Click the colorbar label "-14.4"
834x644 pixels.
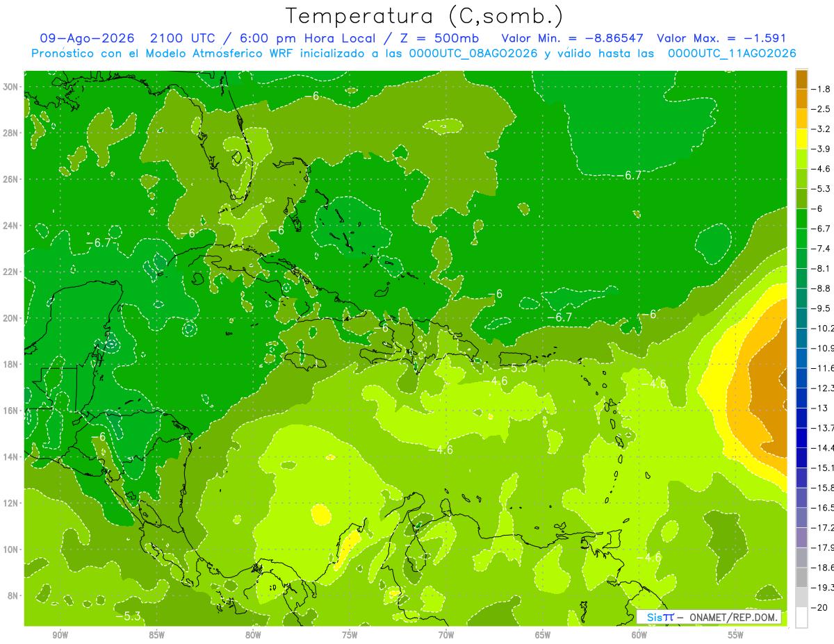point(823,448)
